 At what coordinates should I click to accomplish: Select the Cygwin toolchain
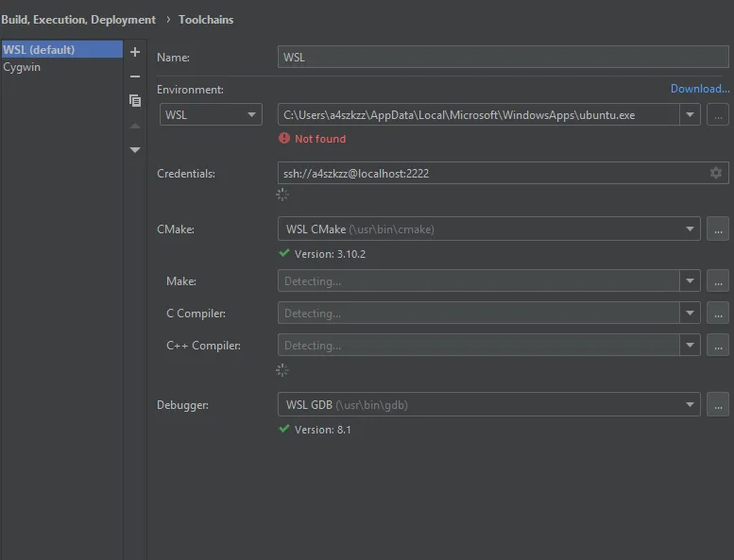(23, 67)
